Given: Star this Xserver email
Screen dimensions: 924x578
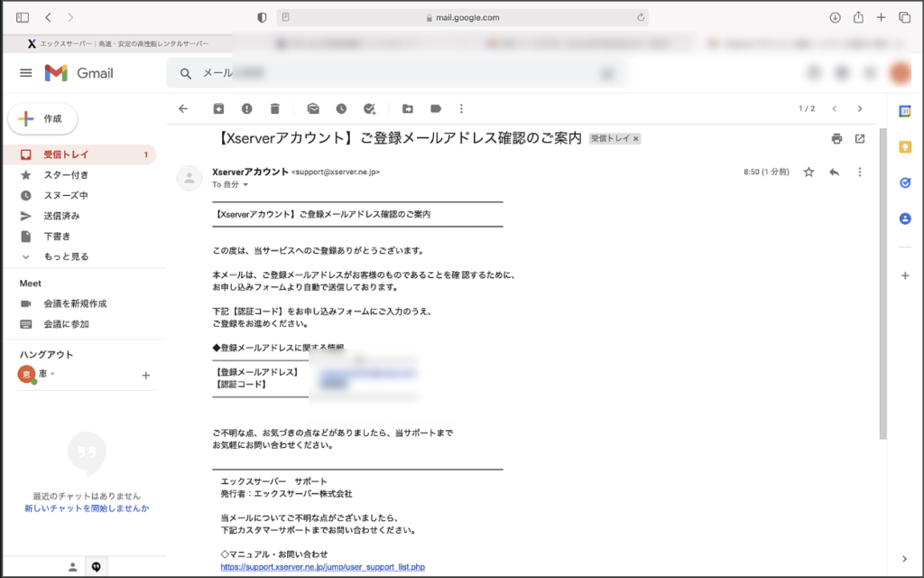Looking at the screenshot, I should coord(809,172).
